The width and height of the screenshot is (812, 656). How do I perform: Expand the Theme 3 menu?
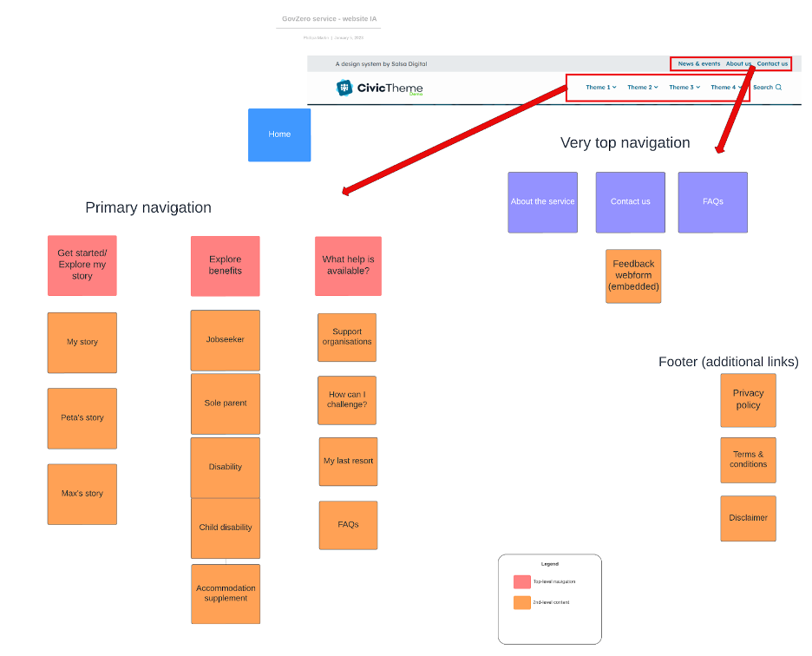(684, 88)
